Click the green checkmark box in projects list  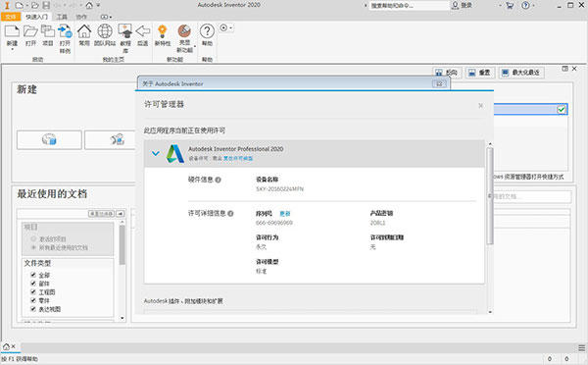pyautogui.click(x=561, y=110)
